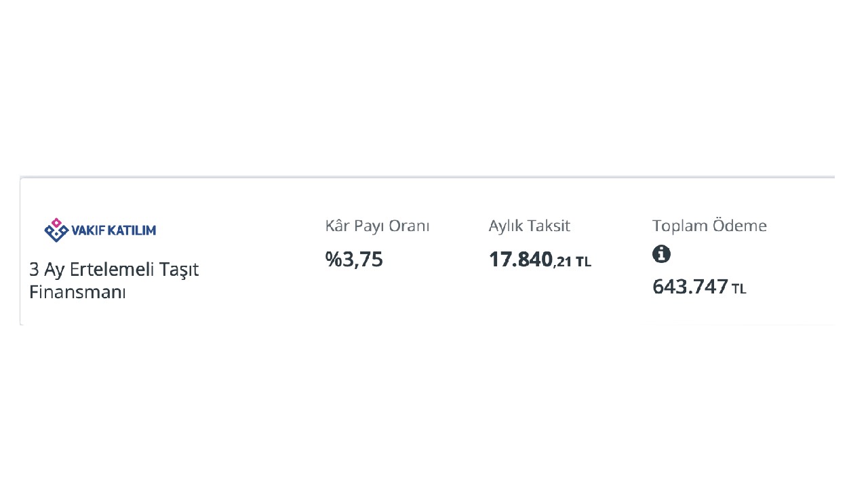Open the 3 Ay Ertelemeli Taşıt title
The height and width of the screenshot is (488, 868).
click(x=114, y=270)
